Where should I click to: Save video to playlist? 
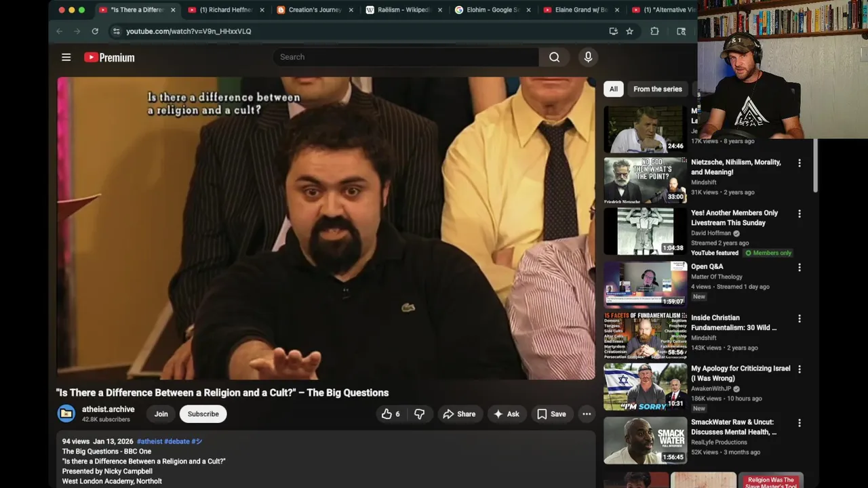tap(551, 414)
